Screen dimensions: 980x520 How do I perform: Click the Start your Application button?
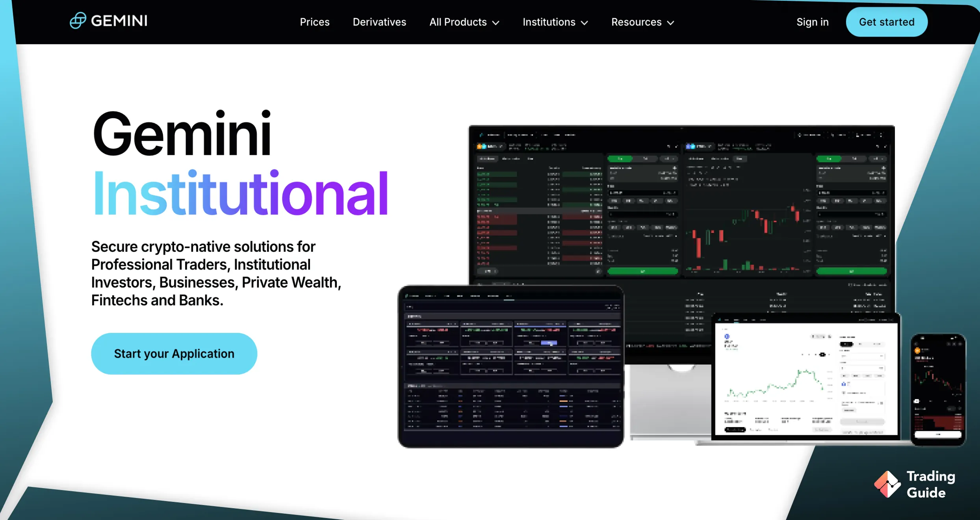click(x=173, y=353)
